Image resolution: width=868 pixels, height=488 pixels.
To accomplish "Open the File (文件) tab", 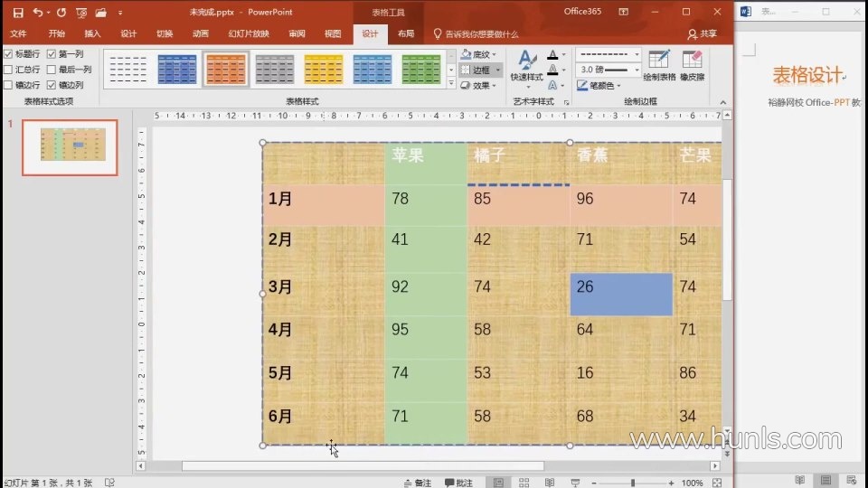I will (18, 33).
